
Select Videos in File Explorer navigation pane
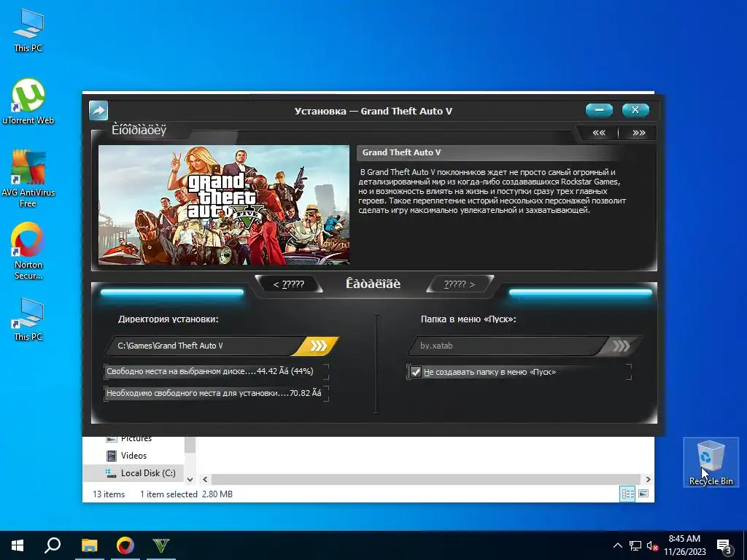(x=133, y=456)
